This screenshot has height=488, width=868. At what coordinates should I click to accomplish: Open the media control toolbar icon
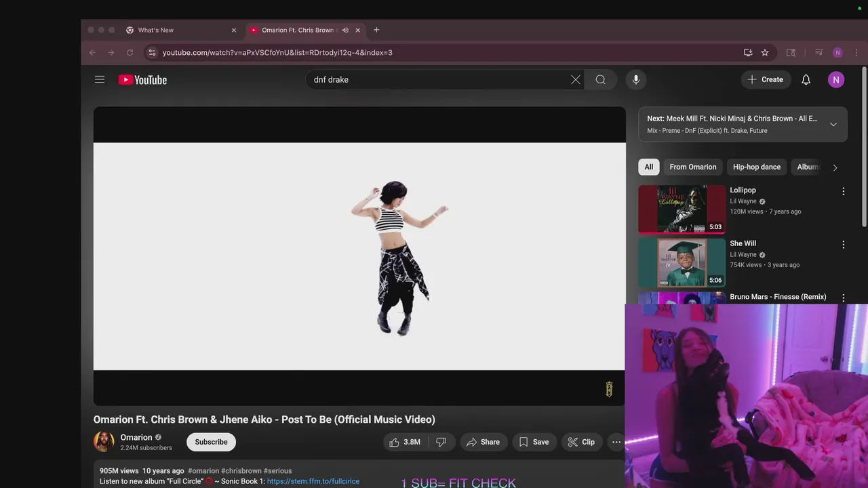click(x=818, y=52)
